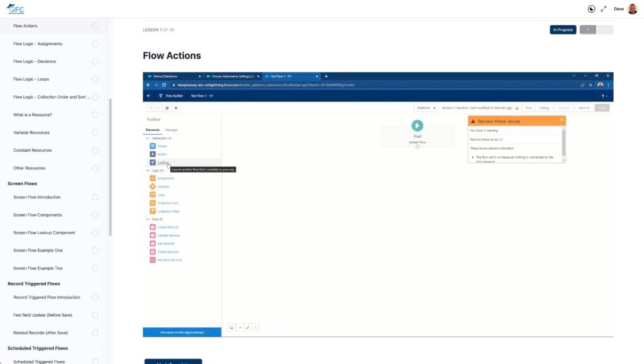
Task: Open a new browser tab with plus
Action: coord(326,76)
